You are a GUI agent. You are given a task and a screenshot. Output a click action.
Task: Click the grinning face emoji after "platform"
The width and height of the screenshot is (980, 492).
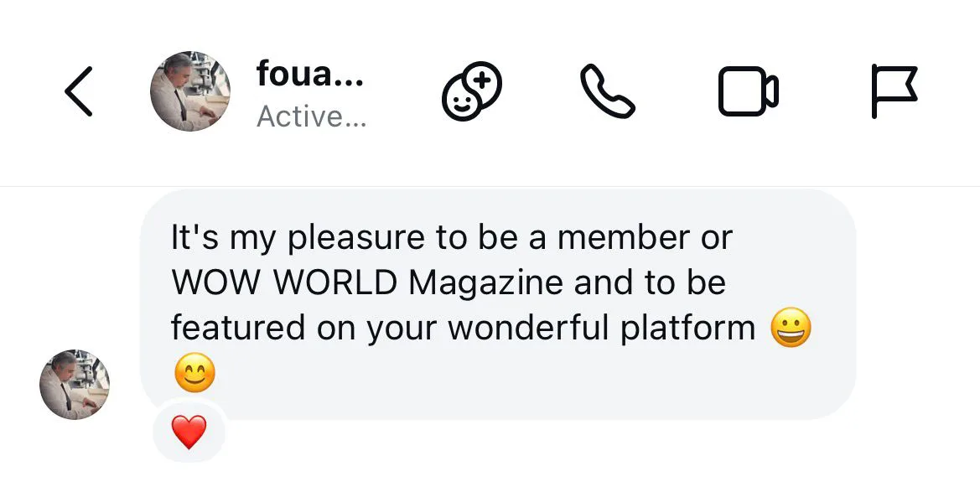coord(791,328)
